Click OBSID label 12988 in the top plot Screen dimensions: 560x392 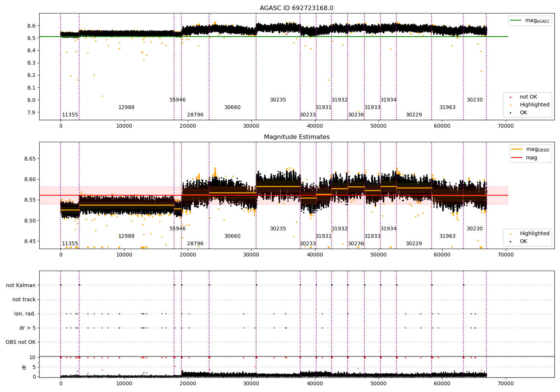coord(127,108)
